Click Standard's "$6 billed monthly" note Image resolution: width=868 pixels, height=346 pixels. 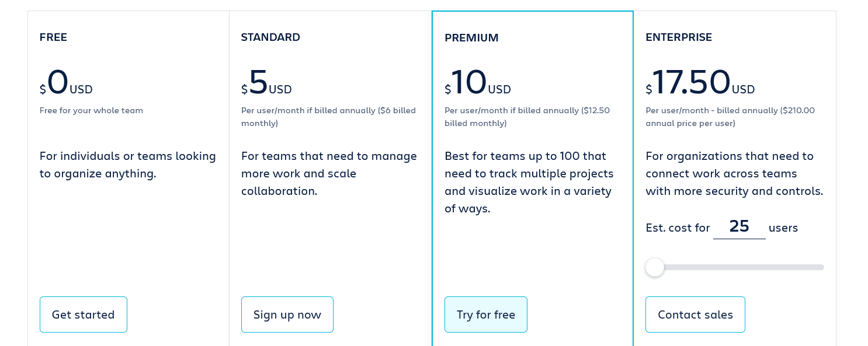pyautogui.click(x=397, y=111)
